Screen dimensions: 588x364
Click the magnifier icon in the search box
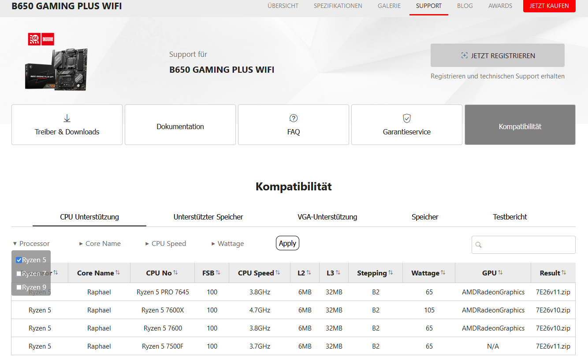point(479,245)
